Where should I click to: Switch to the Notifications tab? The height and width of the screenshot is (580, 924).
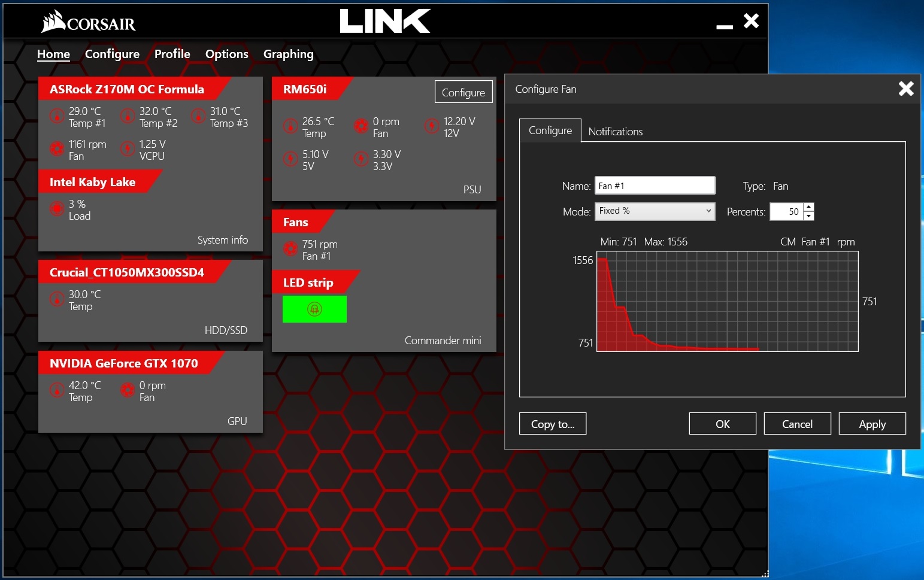[615, 131]
